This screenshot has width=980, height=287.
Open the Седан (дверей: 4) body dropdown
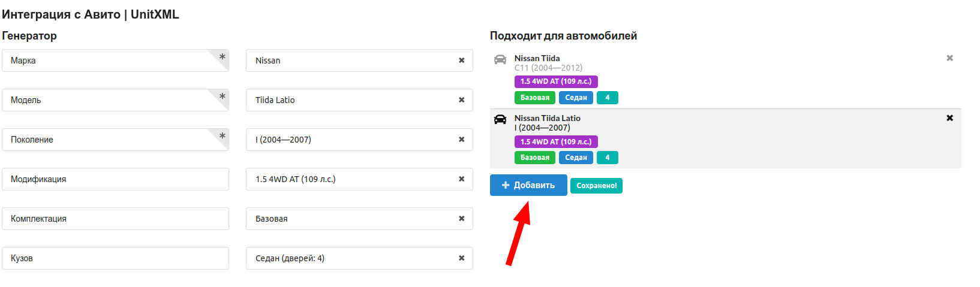[359, 258]
